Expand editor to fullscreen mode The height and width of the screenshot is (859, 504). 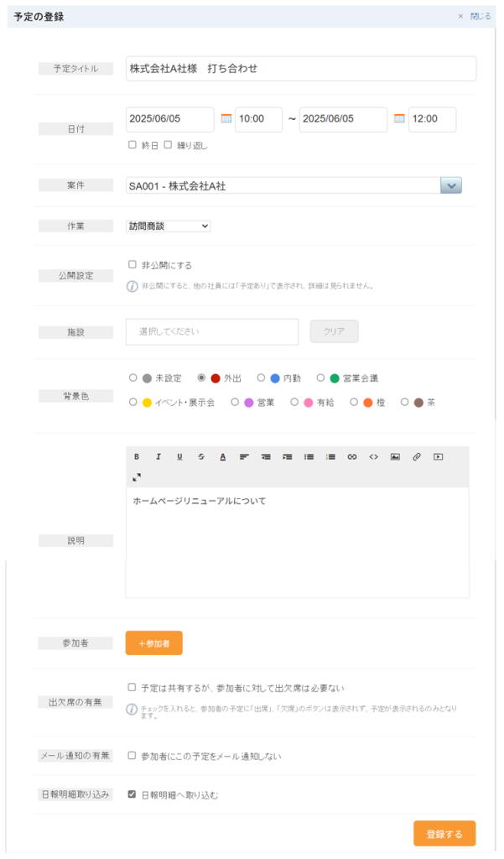(137, 477)
